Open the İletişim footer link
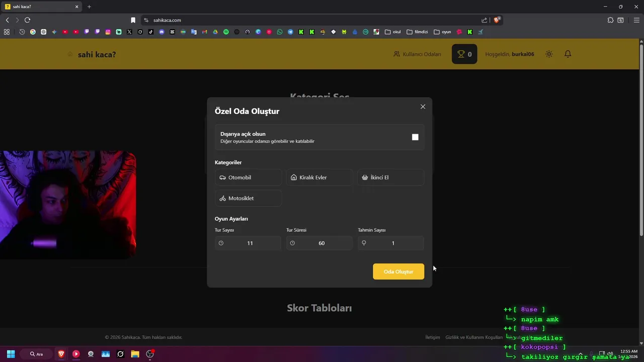The height and width of the screenshot is (362, 644). tap(433, 337)
